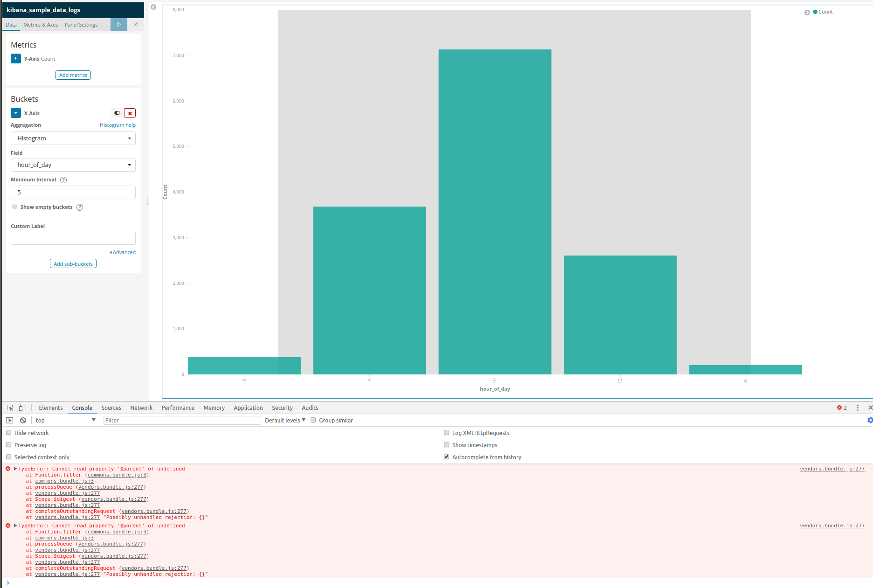Open the vendors.bundle.js:277 source link

tap(832, 469)
